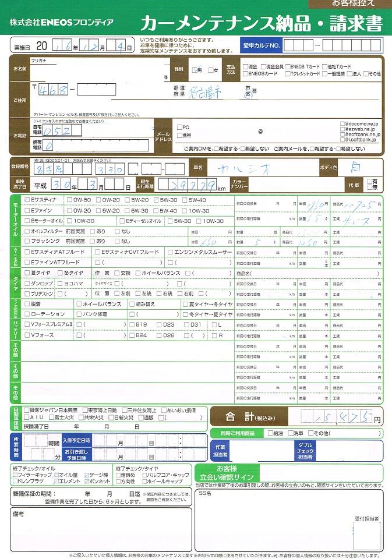Tick the PC mail address checkbox
Viewport: 392px width, 559px height.
tap(179, 127)
